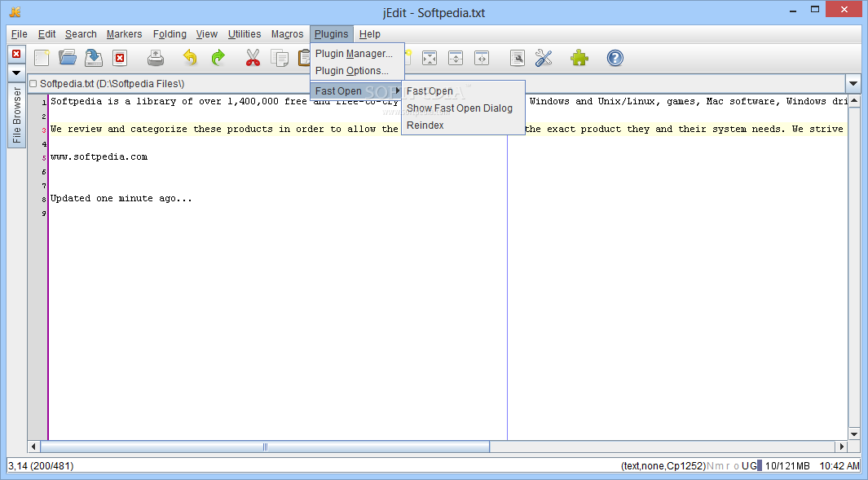Open a file using the folder icon
Image resolution: width=868 pixels, height=480 pixels.
point(68,58)
